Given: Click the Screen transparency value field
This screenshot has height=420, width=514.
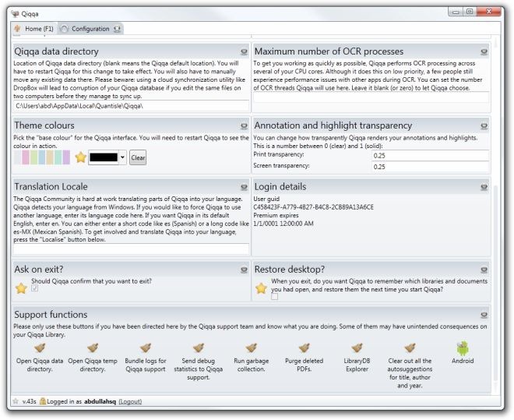Looking at the screenshot, I should (x=431, y=167).
